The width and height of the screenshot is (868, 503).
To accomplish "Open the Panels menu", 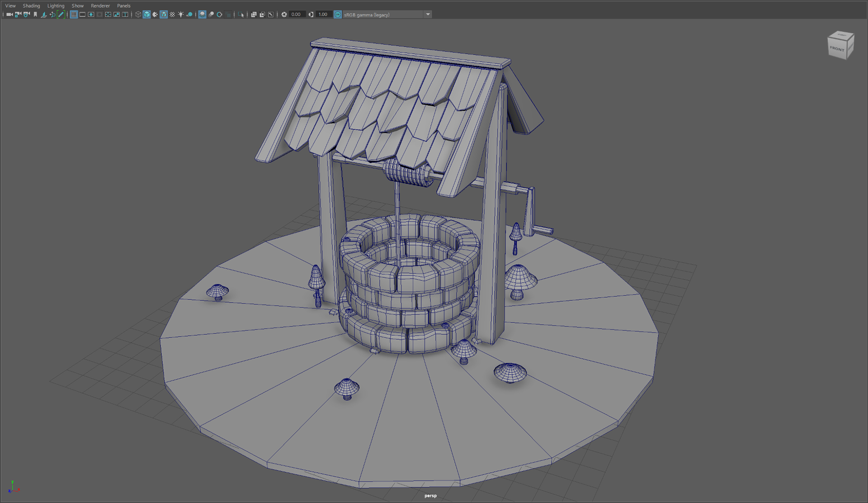I will click(x=124, y=6).
